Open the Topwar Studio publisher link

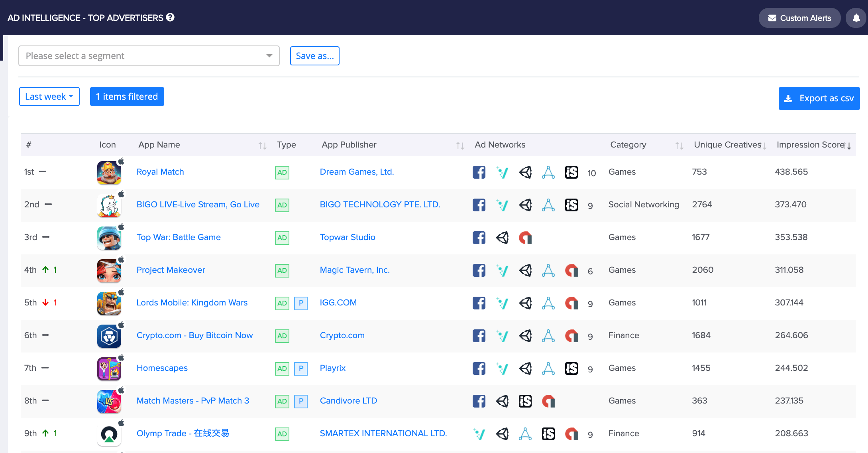348,237
